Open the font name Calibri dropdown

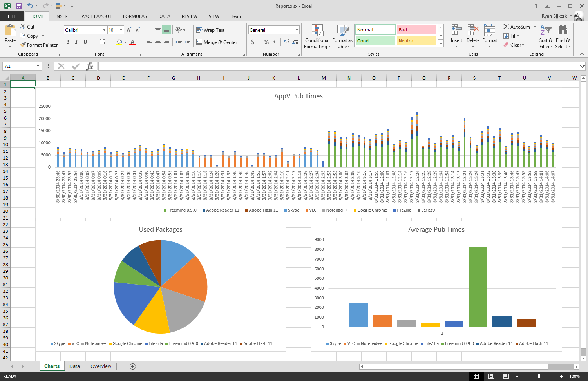104,30
